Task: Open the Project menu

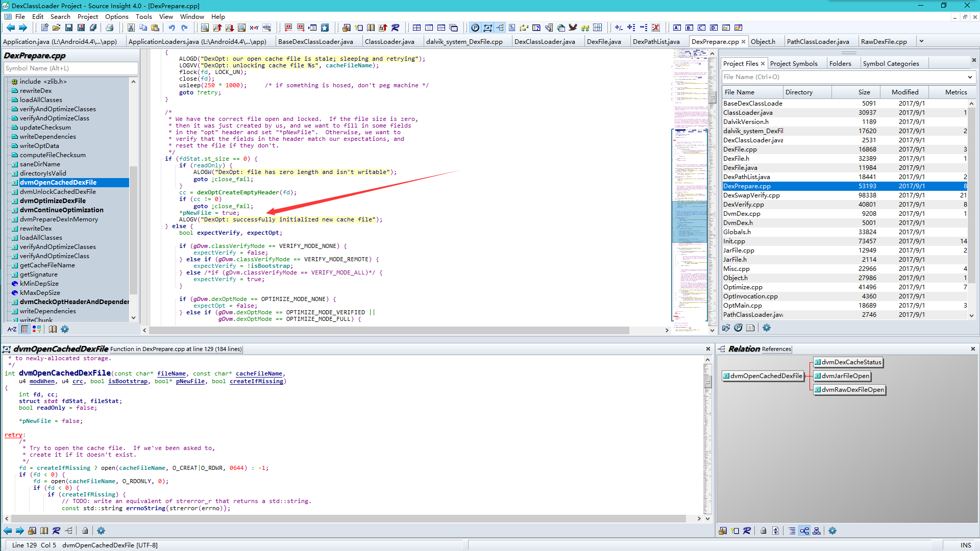Action: pos(88,16)
